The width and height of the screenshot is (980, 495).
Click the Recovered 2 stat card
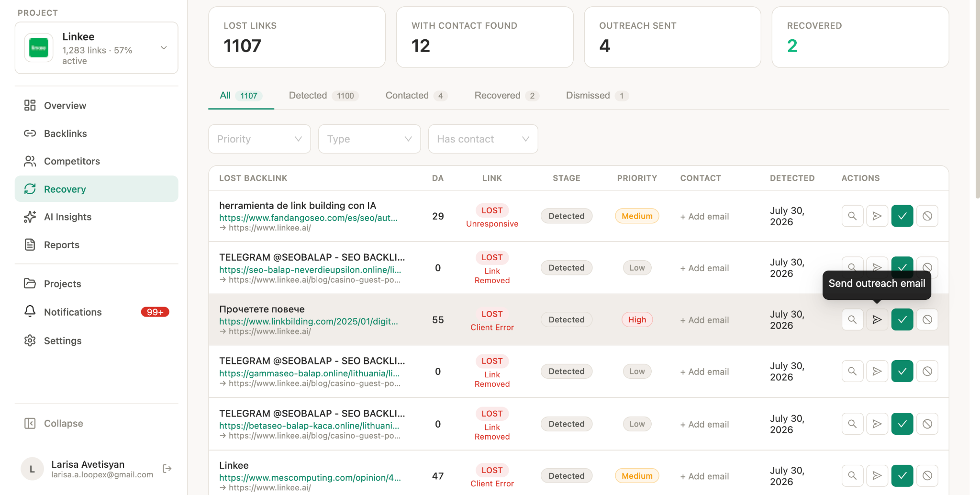(860, 37)
